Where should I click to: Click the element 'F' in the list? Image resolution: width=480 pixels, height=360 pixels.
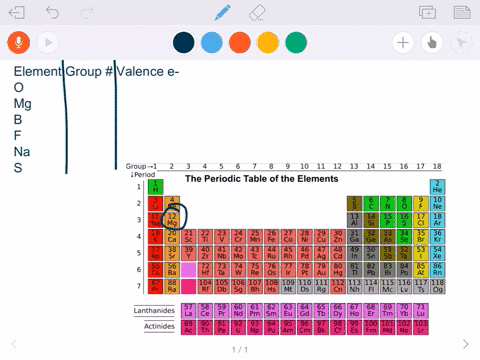point(17,136)
